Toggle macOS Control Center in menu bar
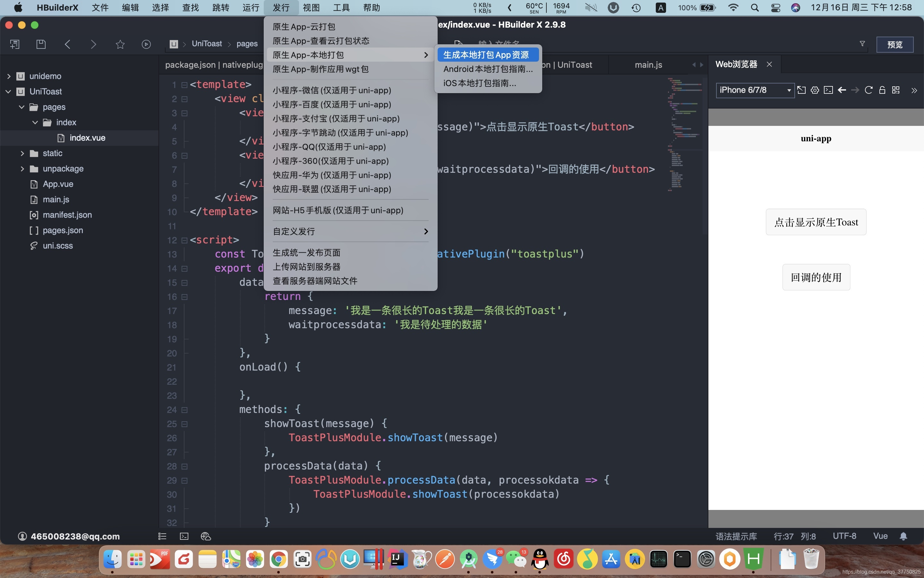Screen dimensions: 924x578 click(775, 8)
